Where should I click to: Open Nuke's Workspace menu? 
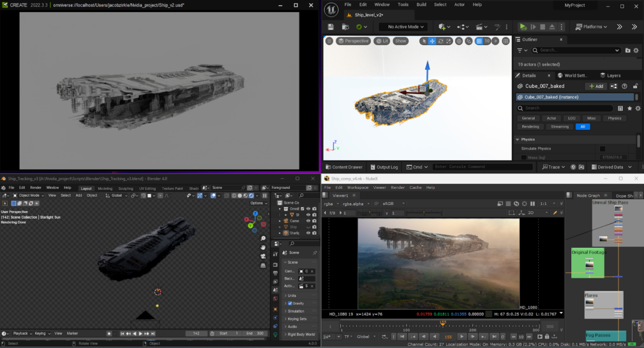tap(358, 187)
